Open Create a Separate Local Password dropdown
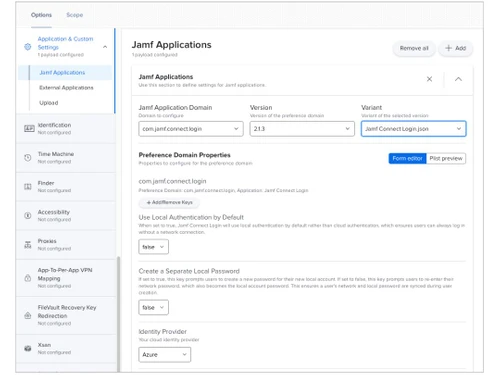Image resolution: width=500 pixels, height=375 pixels. coord(153,307)
